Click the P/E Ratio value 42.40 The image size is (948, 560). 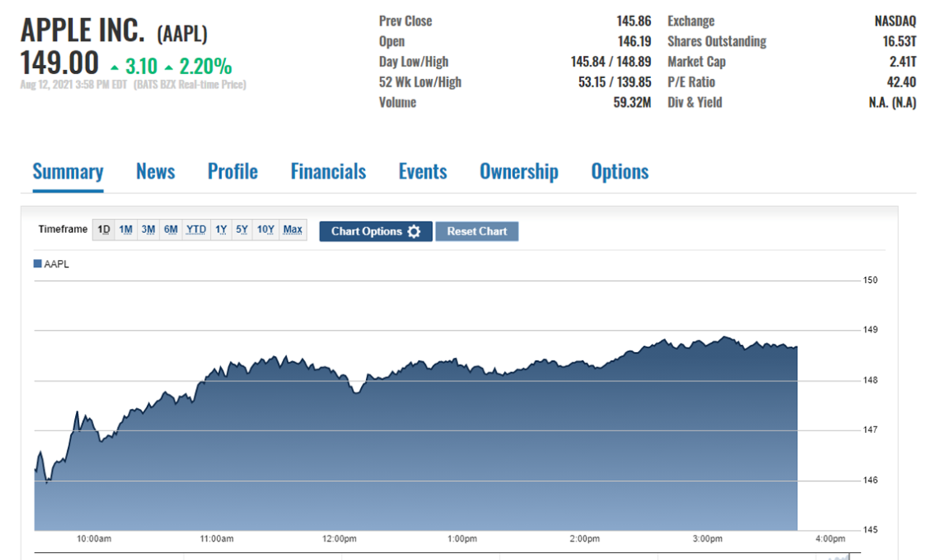[901, 82]
